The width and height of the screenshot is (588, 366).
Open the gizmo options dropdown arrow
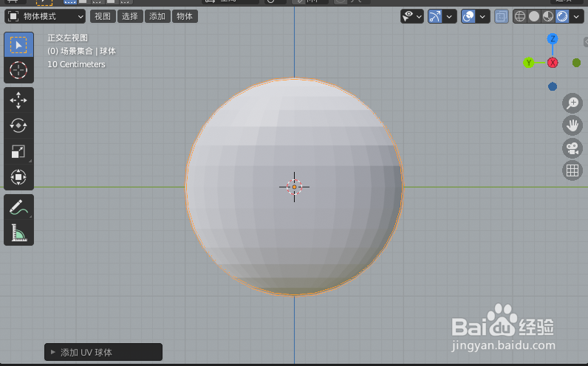[x=449, y=16]
